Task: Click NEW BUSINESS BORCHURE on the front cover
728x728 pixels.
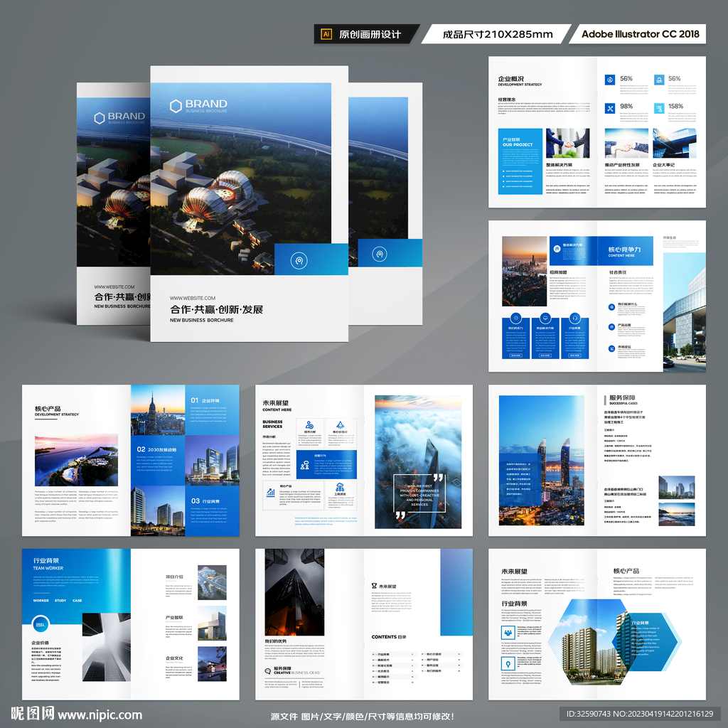Action: 201,320
